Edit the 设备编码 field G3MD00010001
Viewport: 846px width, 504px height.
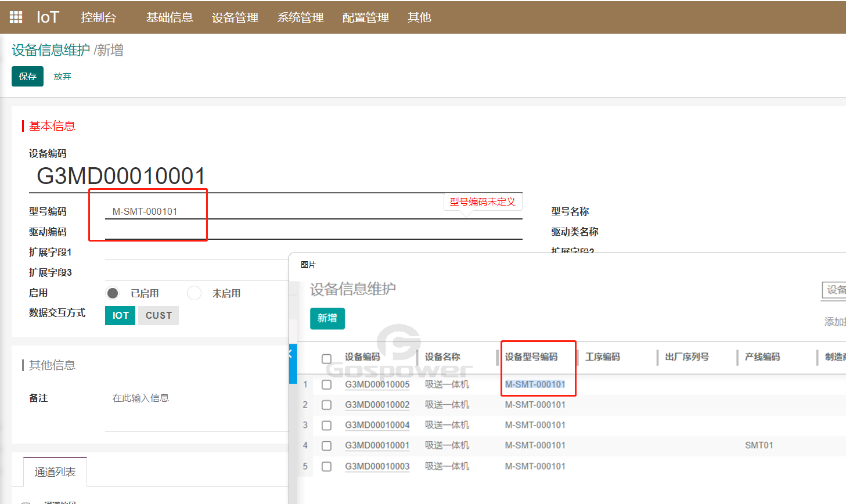(276, 177)
